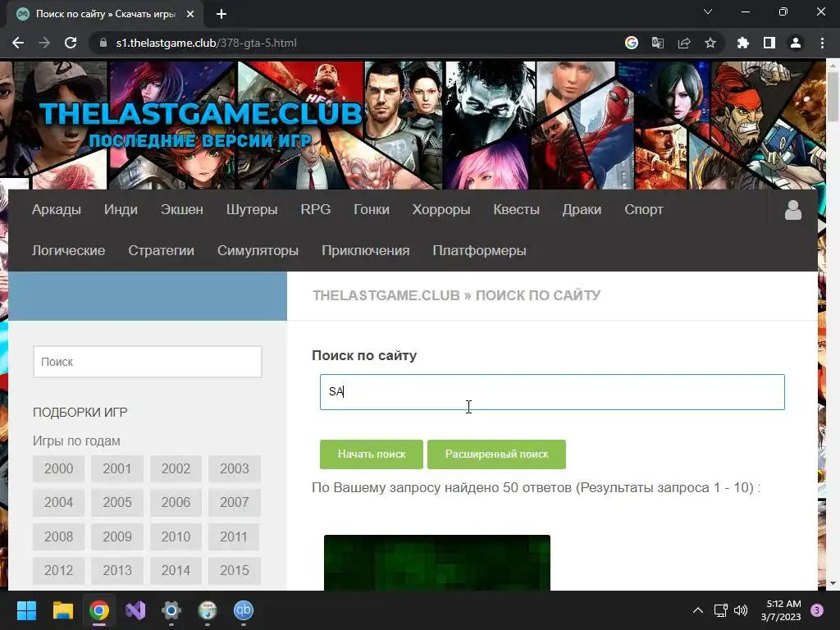Screen dimensions: 840x630
Task: Click the forward navigation arrow
Action: (44, 43)
